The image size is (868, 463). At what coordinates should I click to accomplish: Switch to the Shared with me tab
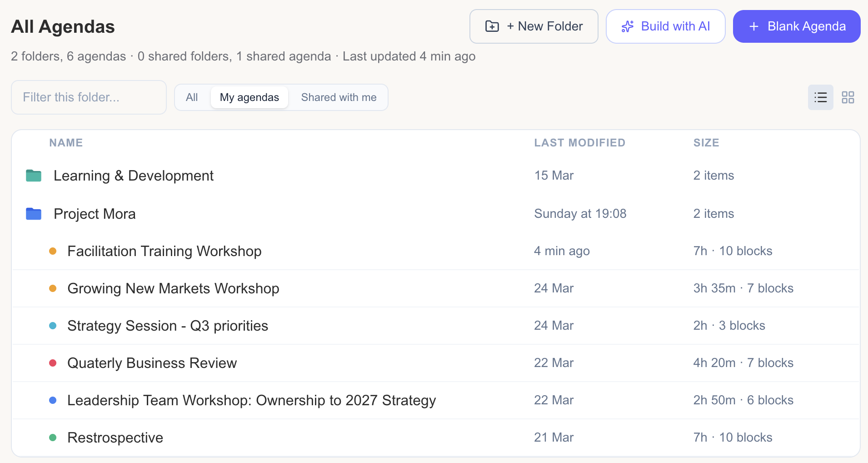click(x=339, y=97)
